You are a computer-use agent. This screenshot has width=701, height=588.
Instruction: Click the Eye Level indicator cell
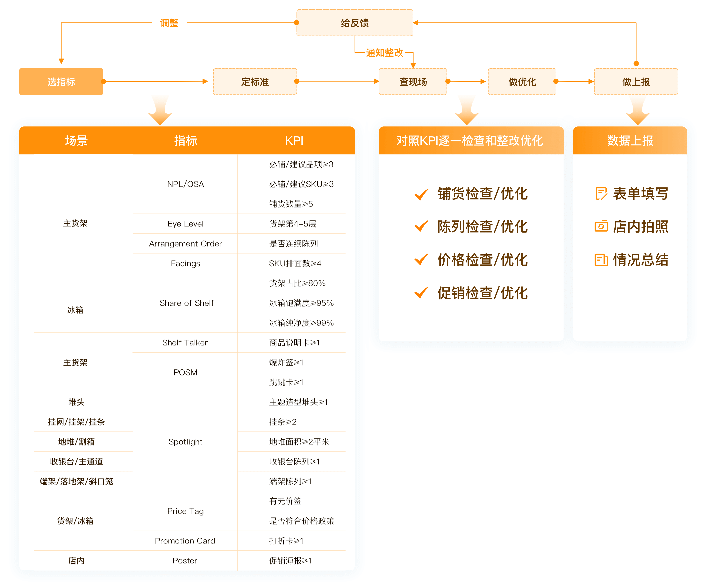coord(186,224)
